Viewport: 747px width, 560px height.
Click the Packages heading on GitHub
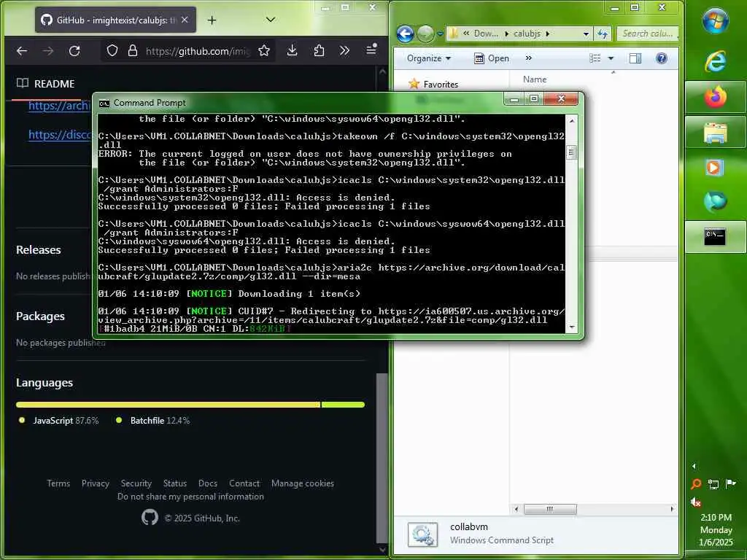pos(40,316)
